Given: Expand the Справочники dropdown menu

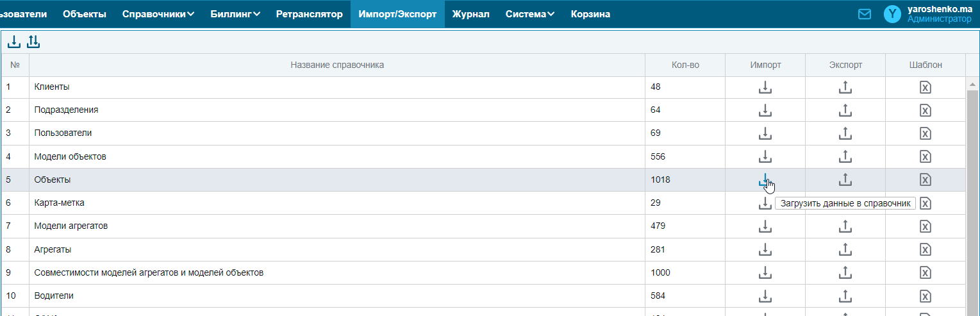Looking at the screenshot, I should (x=158, y=14).
